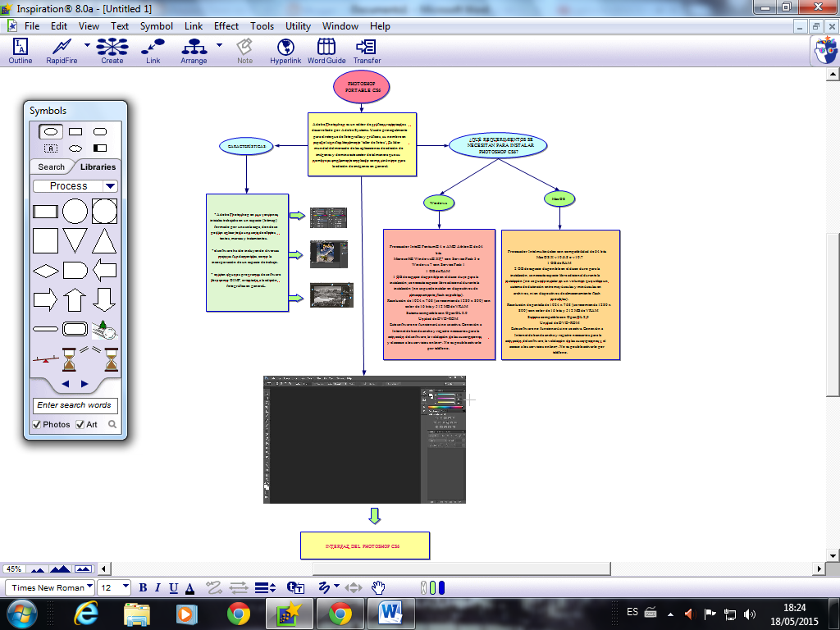Viewport: 840px width, 630px height.
Task: Open Microsoft Word from taskbar
Action: point(390,614)
